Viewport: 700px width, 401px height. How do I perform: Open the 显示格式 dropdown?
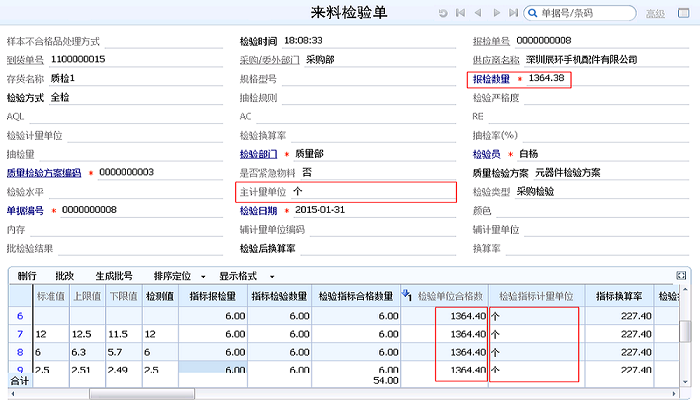pos(246,276)
